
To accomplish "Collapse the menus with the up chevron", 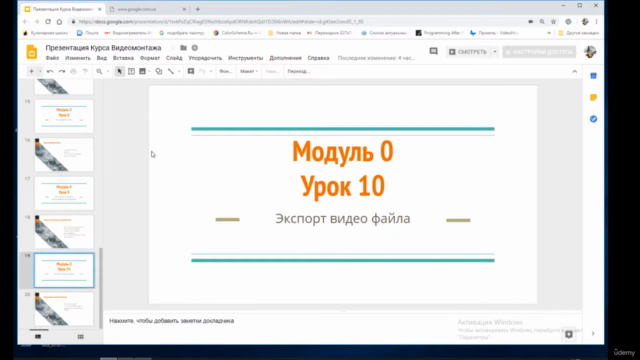I will click(574, 71).
